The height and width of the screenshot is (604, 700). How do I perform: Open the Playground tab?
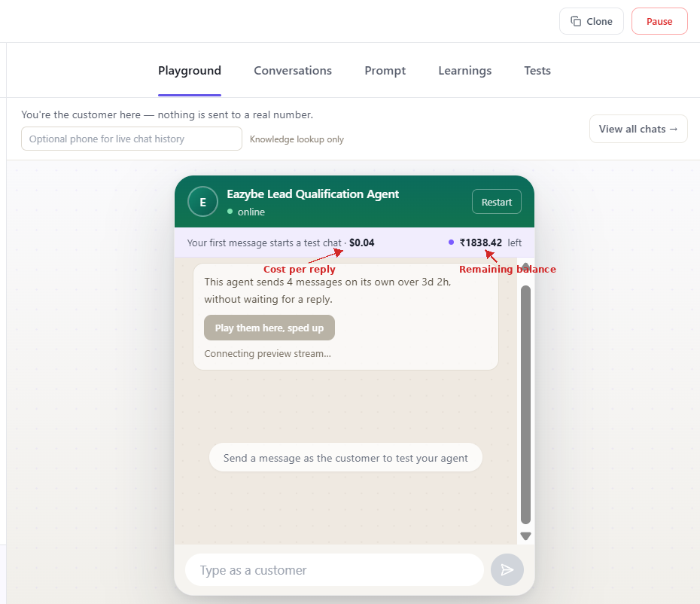(189, 71)
